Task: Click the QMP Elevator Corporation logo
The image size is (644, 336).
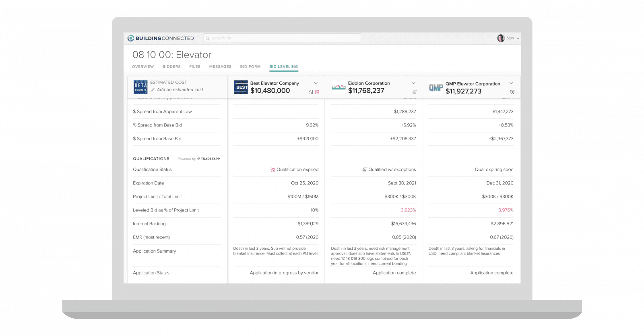Action: coord(436,87)
